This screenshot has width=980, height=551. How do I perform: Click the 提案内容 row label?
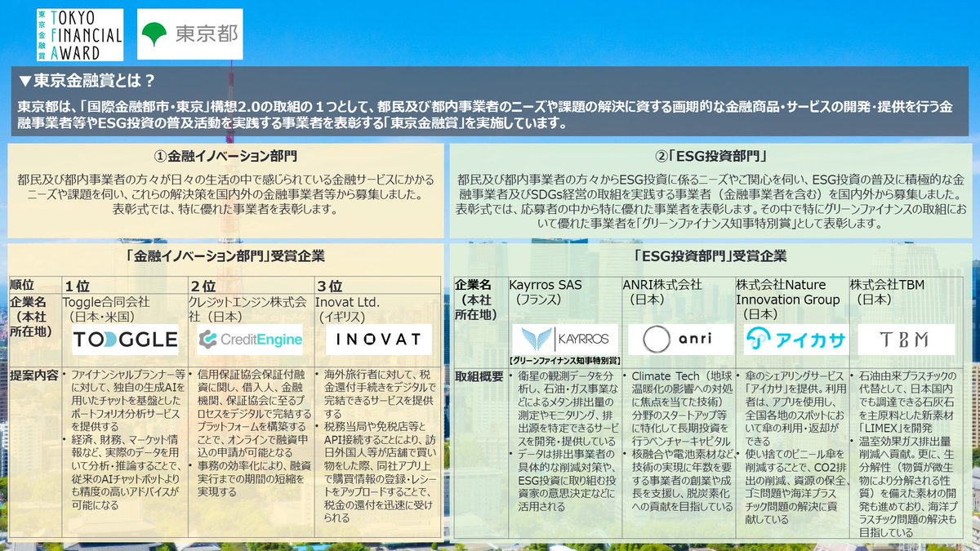point(33,375)
